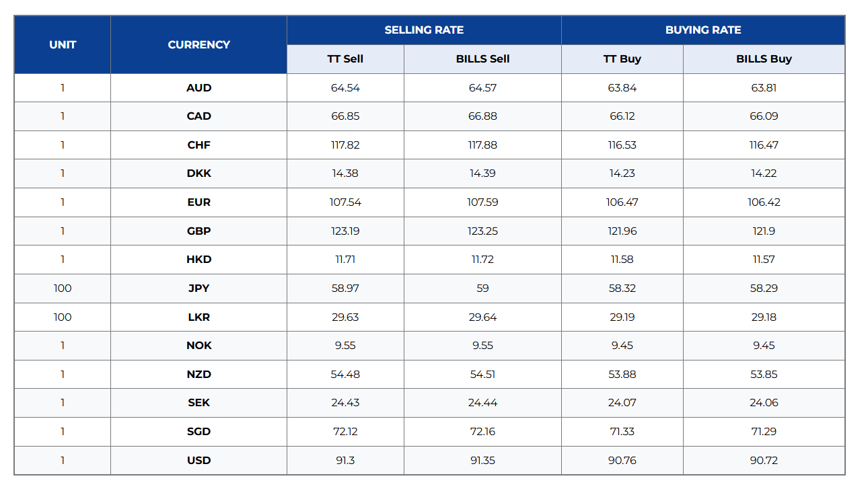Click the EUR currency label
Viewport: 868px width, 495px height.
[198, 202]
